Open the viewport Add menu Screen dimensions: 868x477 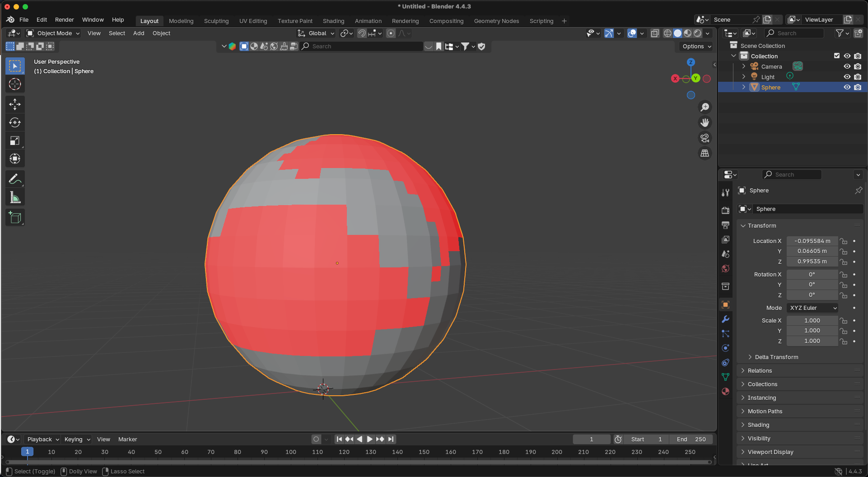(x=139, y=33)
